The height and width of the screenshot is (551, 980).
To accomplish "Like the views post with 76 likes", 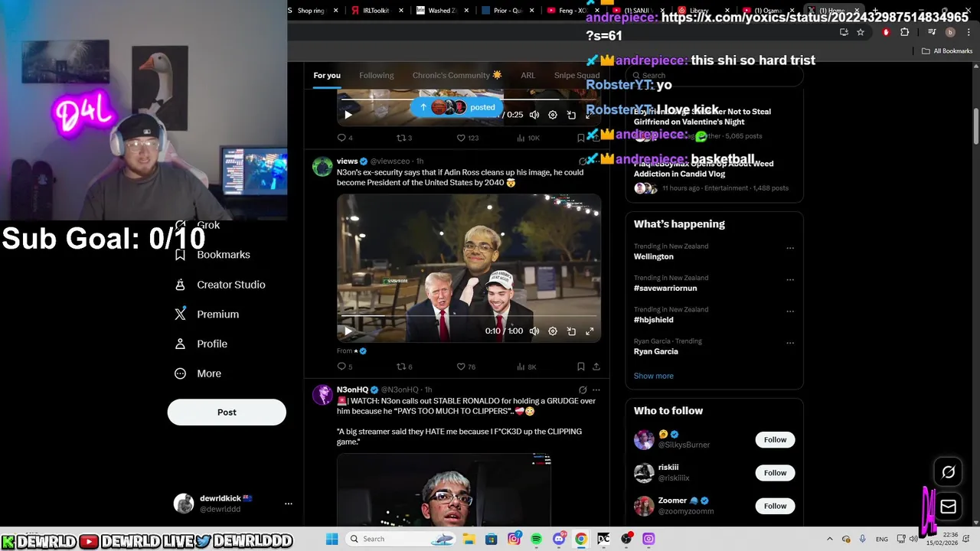I will click(x=465, y=367).
